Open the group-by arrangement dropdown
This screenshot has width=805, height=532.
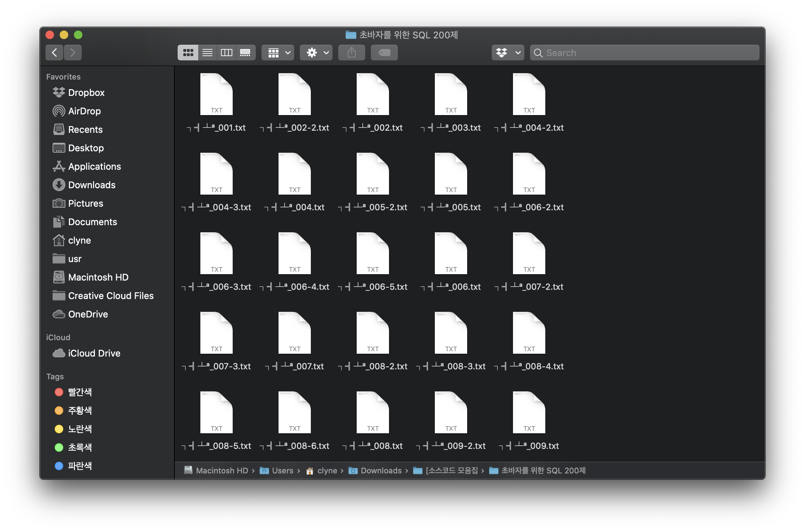[x=278, y=53]
